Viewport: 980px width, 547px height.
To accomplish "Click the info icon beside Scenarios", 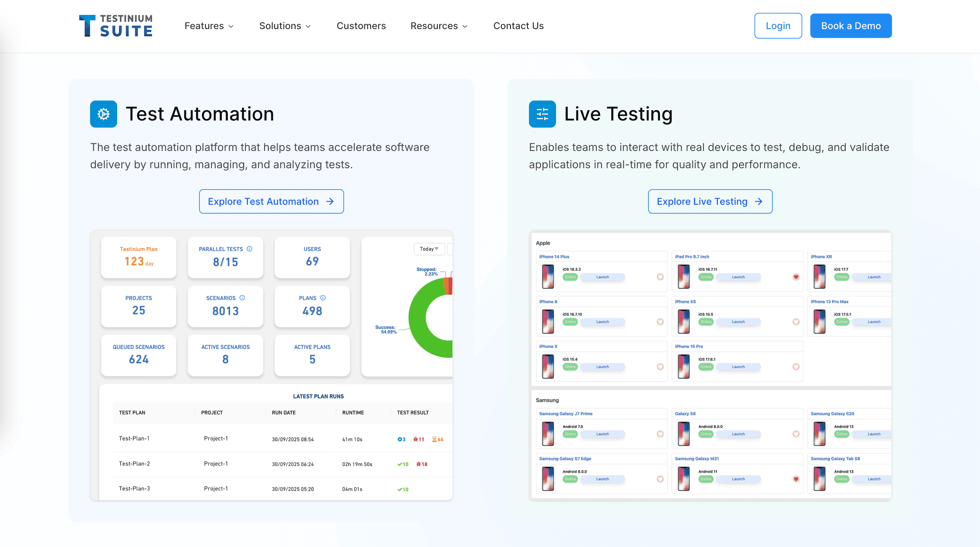I will click(x=242, y=298).
